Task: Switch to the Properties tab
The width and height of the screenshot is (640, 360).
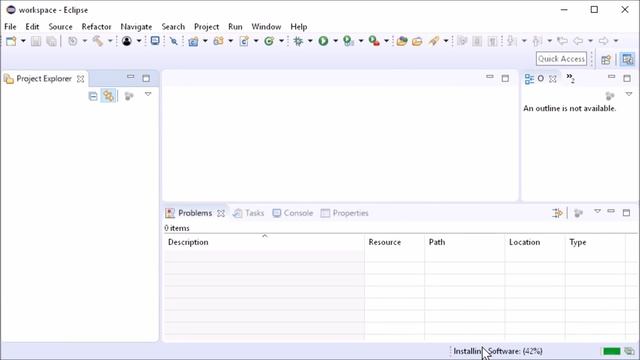Action: [344, 213]
